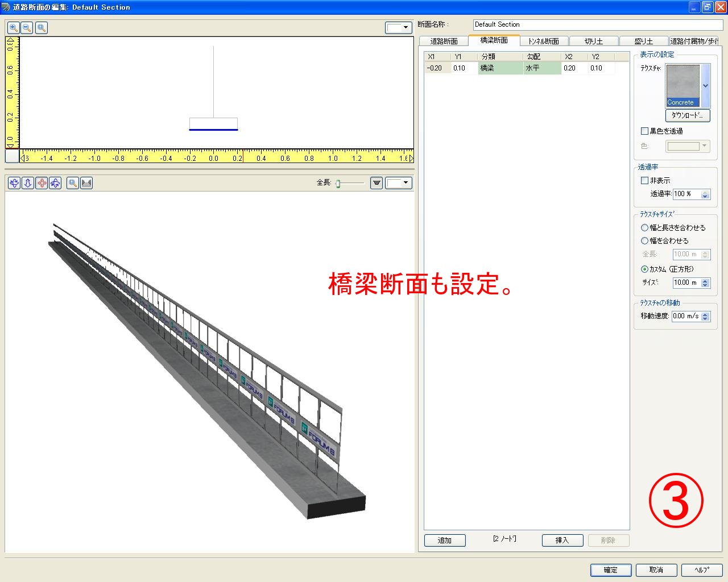Click the Concrete texture thumbnail
Viewport: 728px width, 582px height.
[x=683, y=86]
